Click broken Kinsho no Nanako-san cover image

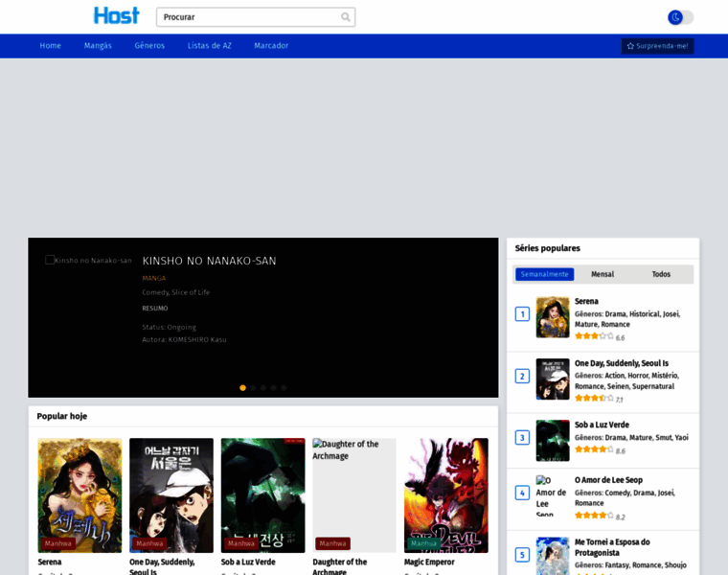pos(88,260)
